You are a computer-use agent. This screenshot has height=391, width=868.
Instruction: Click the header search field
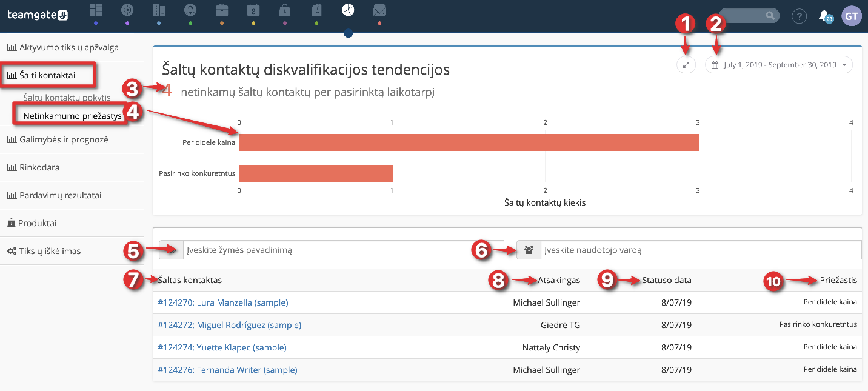pos(749,16)
